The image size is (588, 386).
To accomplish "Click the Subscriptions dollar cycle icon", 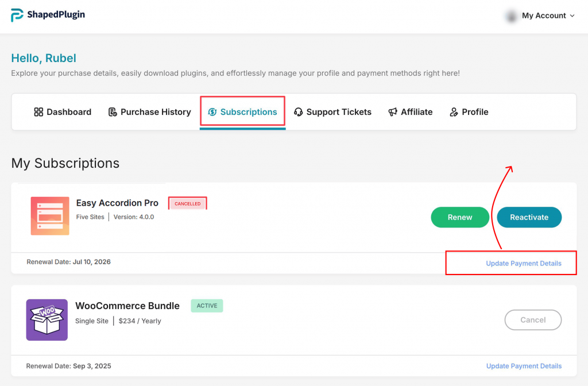I will [212, 112].
